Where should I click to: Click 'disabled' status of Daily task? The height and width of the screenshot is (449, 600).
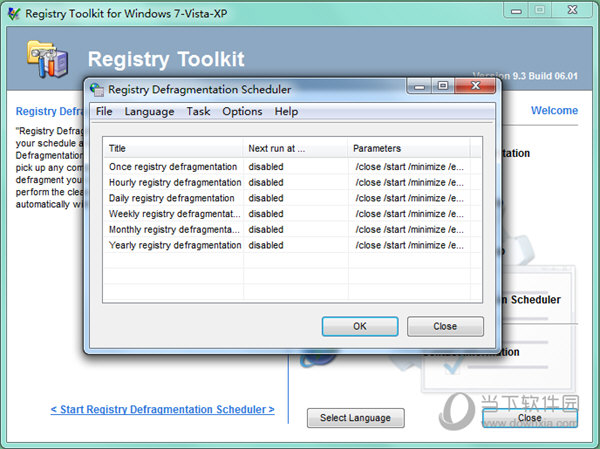point(266,198)
